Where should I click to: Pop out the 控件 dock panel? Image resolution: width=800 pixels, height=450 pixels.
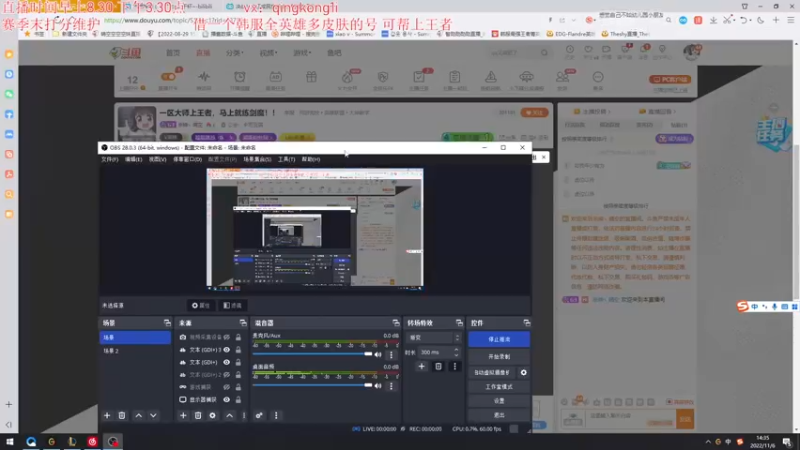coord(527,323)
